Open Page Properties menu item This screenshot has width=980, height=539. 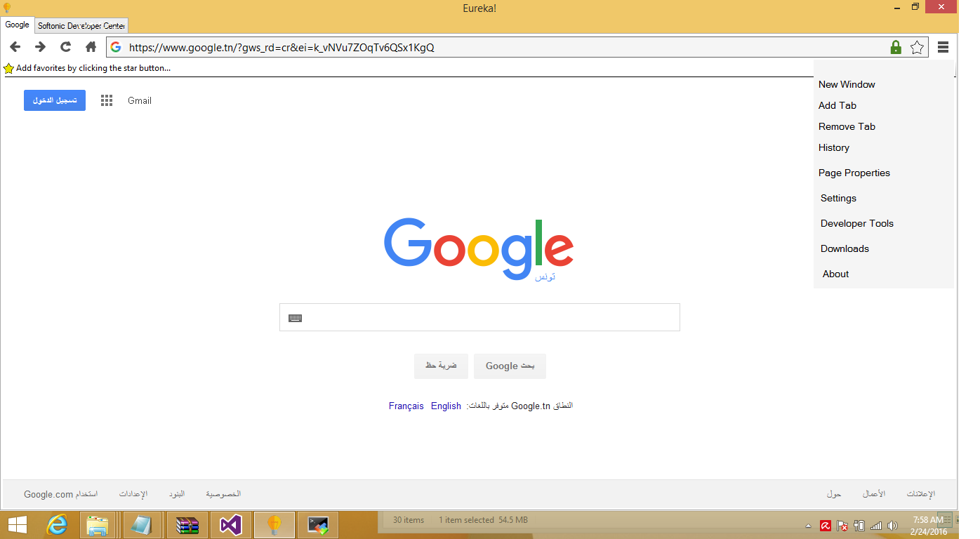(x=854, y=173)
